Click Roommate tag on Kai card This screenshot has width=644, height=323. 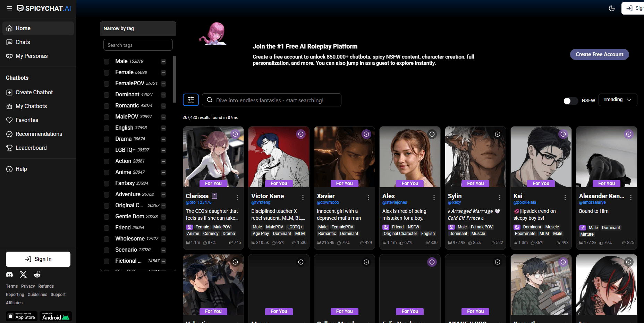click(x=525, y=234)
